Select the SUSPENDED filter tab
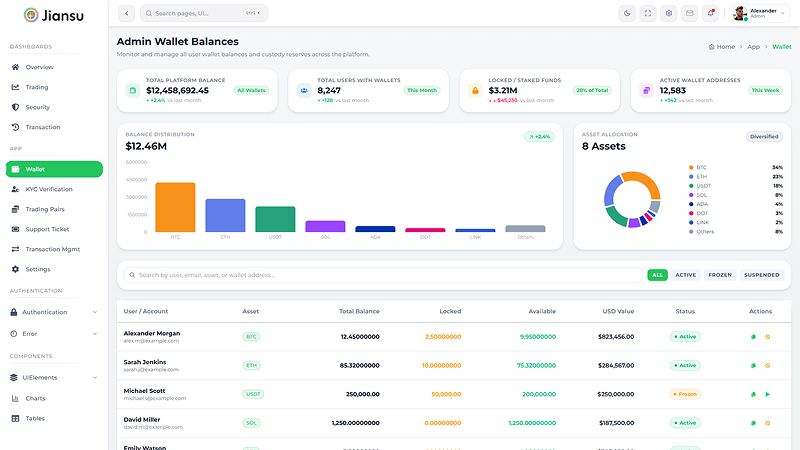 (761, 275)
